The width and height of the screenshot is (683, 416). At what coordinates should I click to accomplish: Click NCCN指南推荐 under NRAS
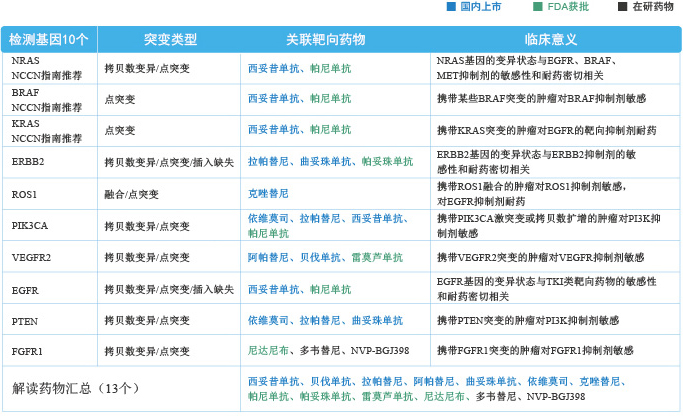tap(47, 76)
